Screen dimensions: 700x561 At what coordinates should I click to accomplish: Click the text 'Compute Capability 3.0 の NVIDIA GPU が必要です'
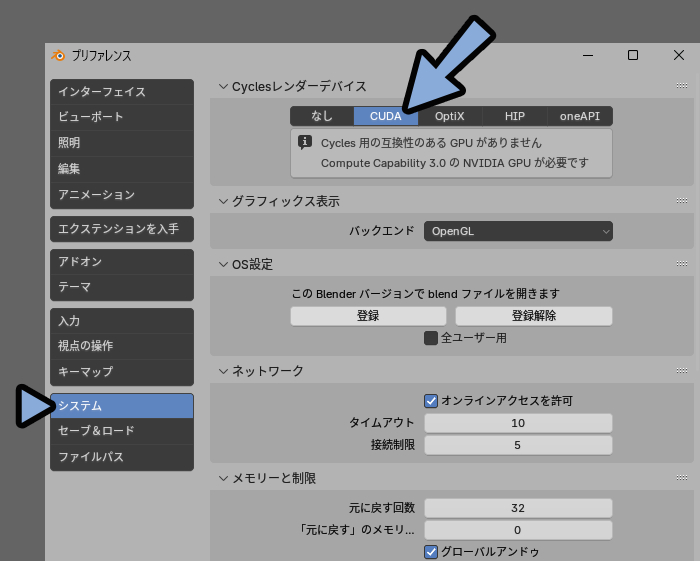point(455,163)
